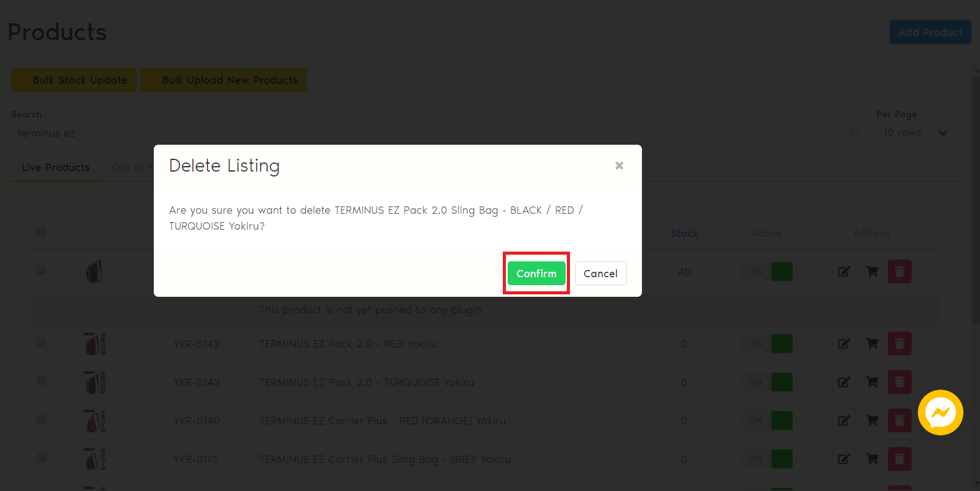
Task: Click thumbnail of YKR-0142 product
Action: click(x=95, y=344)
